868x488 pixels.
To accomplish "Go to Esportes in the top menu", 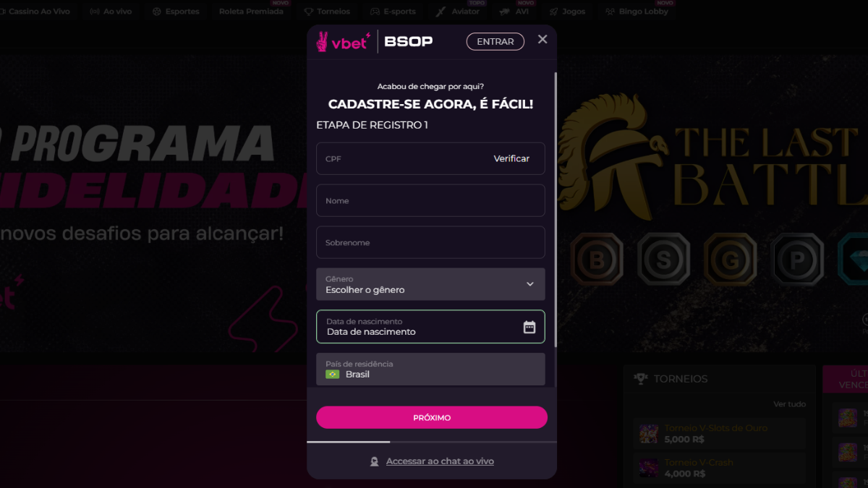I will coord(175,12).
